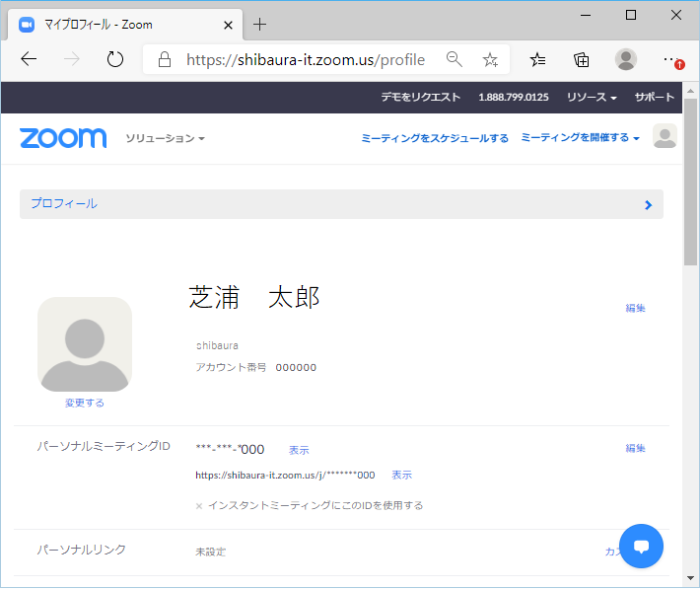This screenshot has width=700, height=590.
Task: Open the Collections icon
Action: pos(582,59)
